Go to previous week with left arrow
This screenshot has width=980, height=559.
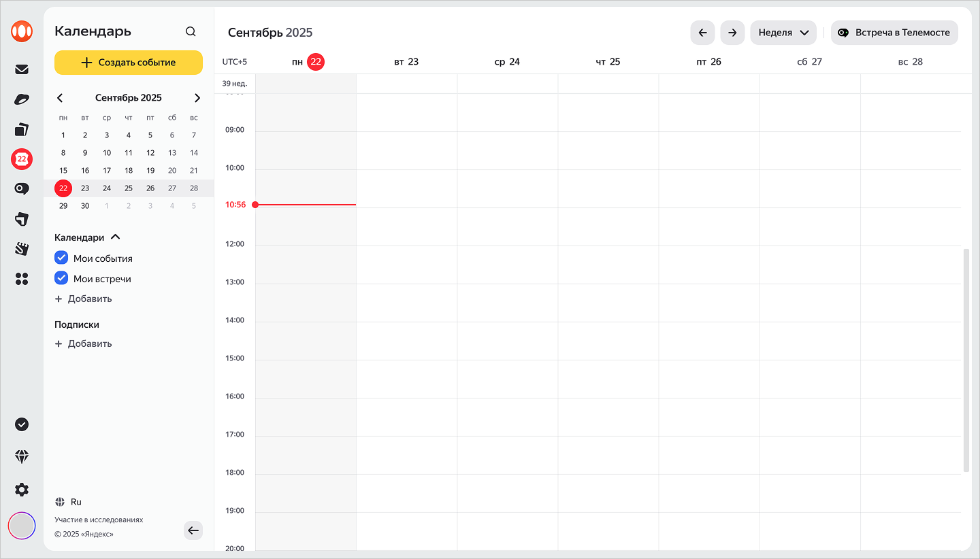702,33
